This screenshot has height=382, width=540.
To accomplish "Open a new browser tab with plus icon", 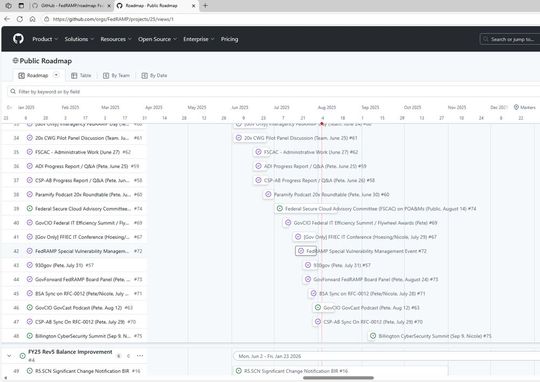I will pos(205,6).
